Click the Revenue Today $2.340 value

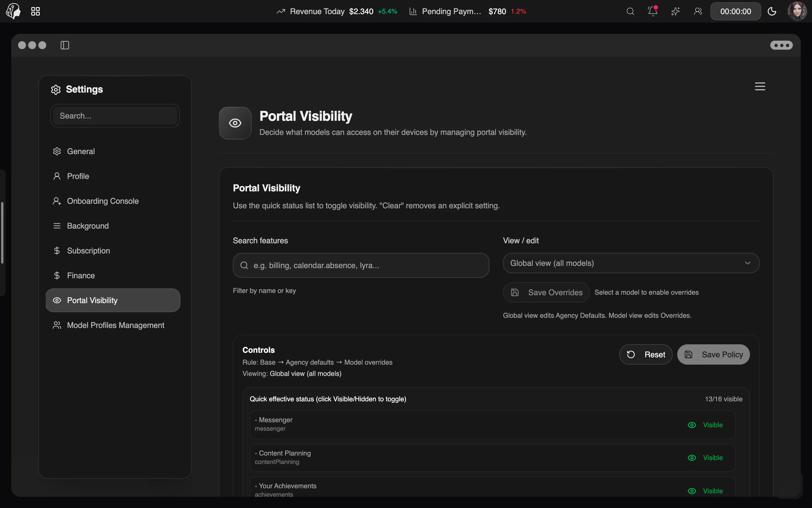[x=361, y=11]
